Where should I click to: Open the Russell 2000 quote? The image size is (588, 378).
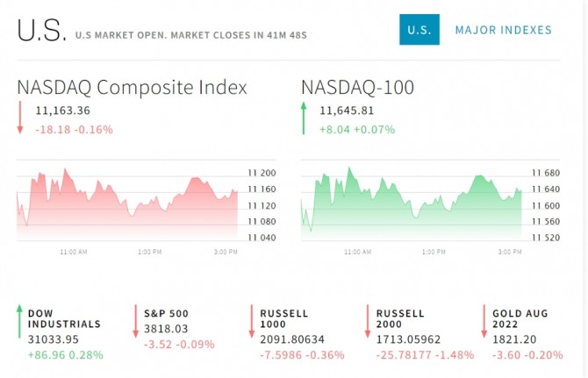click(400, 318)
